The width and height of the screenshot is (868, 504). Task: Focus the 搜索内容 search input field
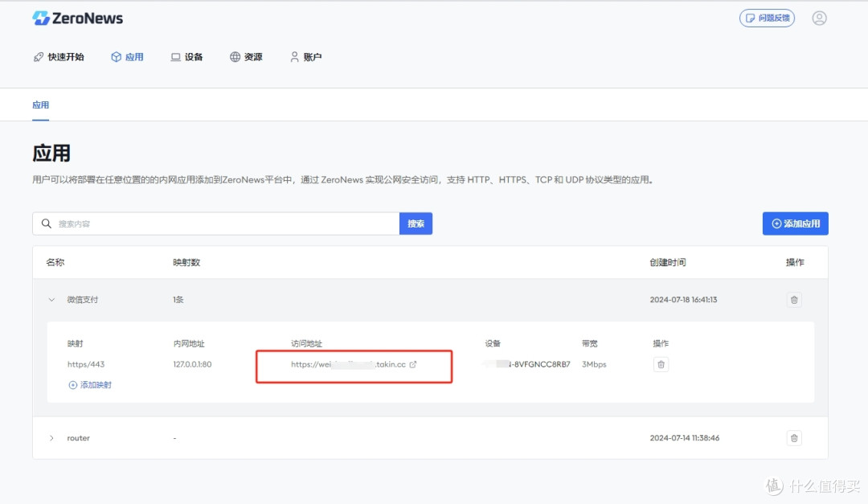pyautogui.click(x=216, y=223)
